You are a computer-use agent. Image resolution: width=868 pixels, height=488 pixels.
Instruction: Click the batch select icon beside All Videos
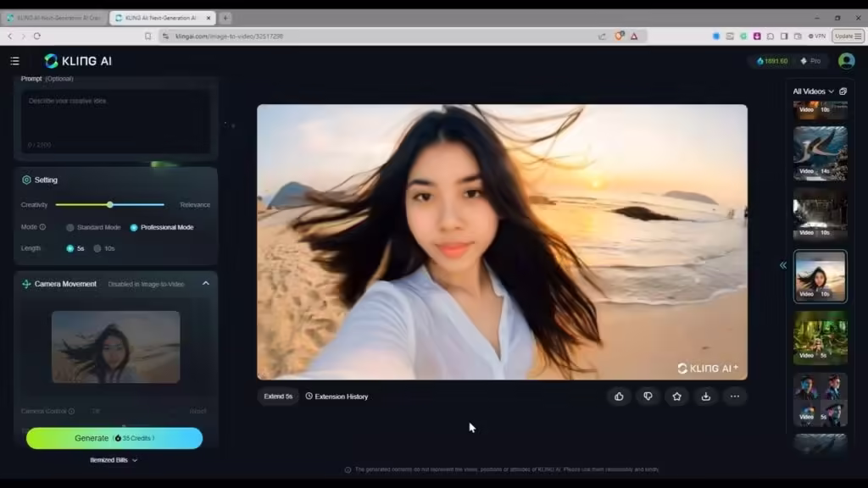843,91
